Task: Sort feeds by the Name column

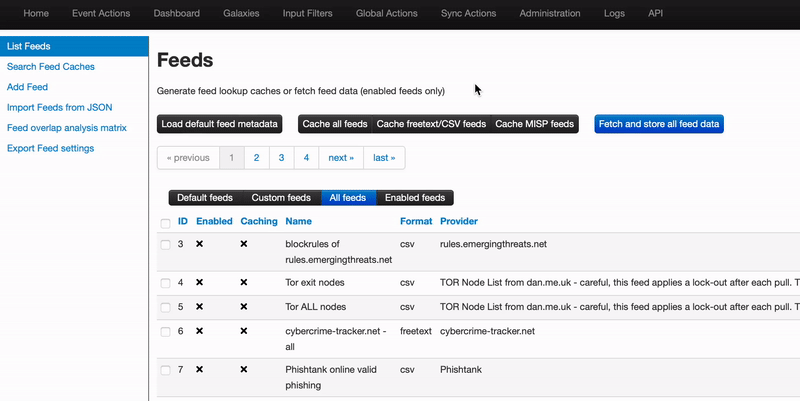Action: pyautogui.click(x=298, y=221)
